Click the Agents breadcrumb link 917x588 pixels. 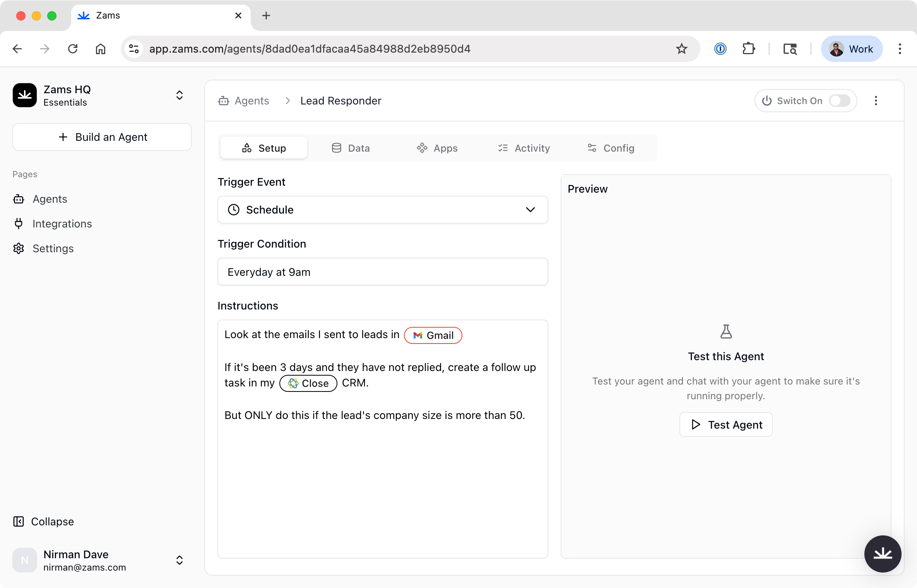tap(251, 101)
